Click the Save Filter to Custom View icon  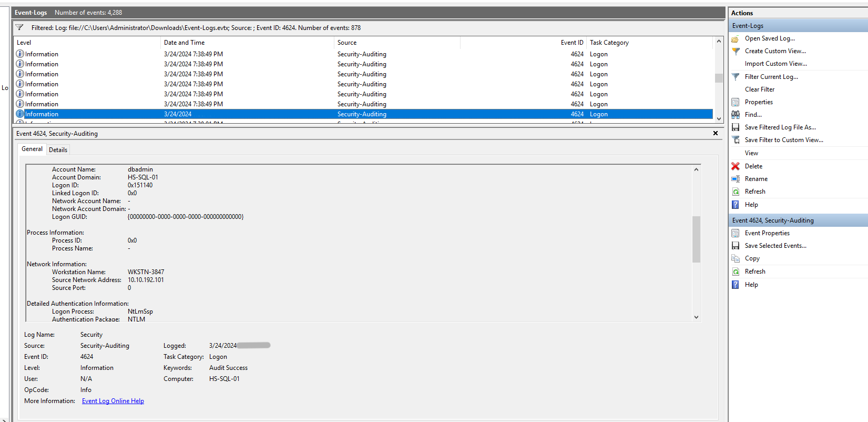pos(736,140)
